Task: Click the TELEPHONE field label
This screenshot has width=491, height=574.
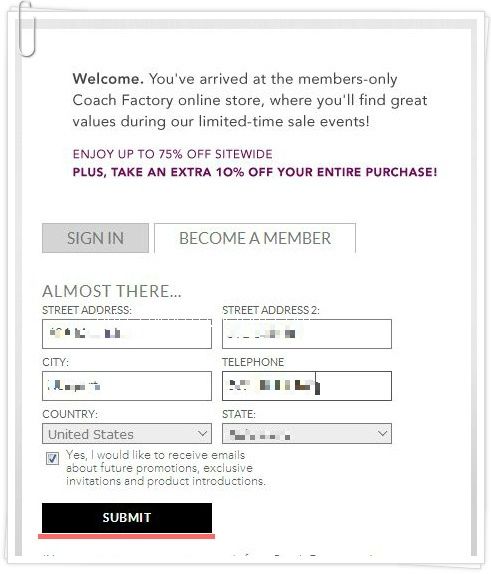Action: pos(253,362)
